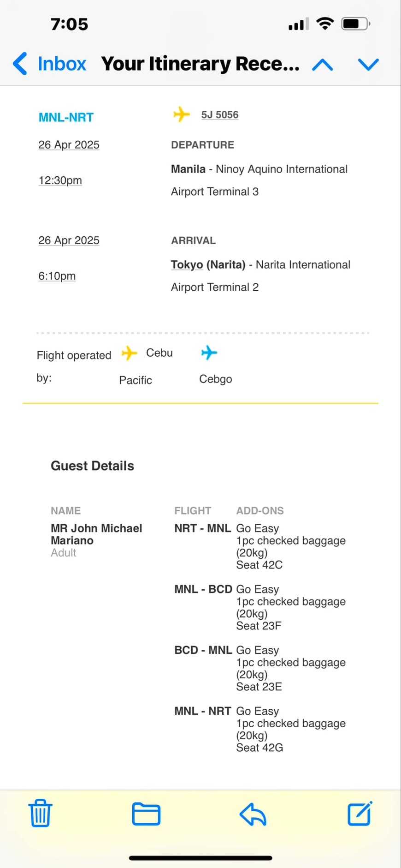Tap the blue Cebgo plane icon

pos(209,353)
